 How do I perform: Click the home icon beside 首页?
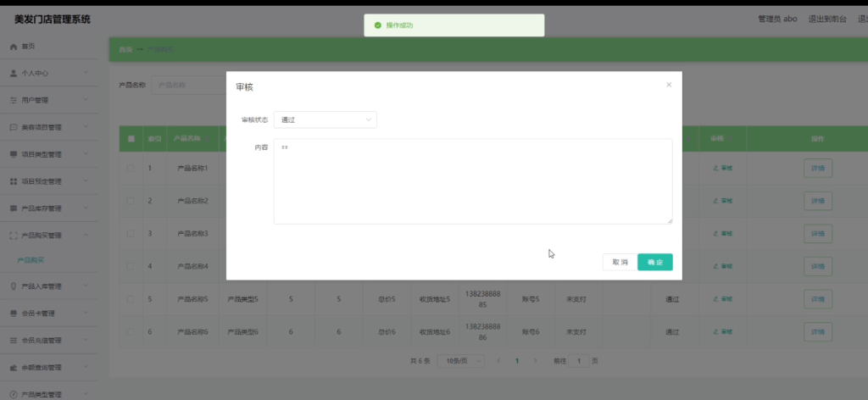coord(14,47)
